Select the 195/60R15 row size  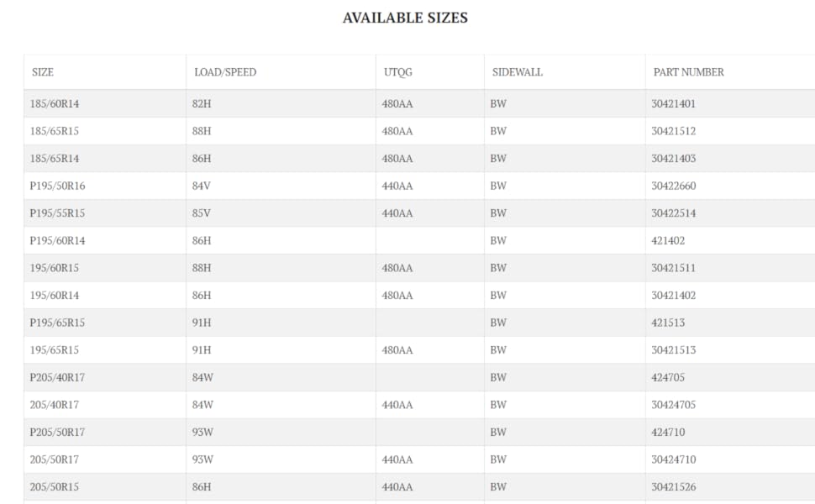coord(55,268)
